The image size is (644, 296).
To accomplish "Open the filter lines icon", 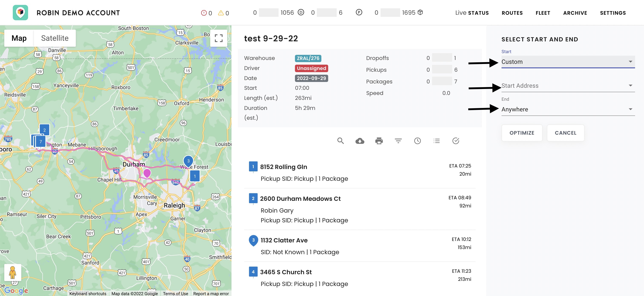I will point(398,141).
